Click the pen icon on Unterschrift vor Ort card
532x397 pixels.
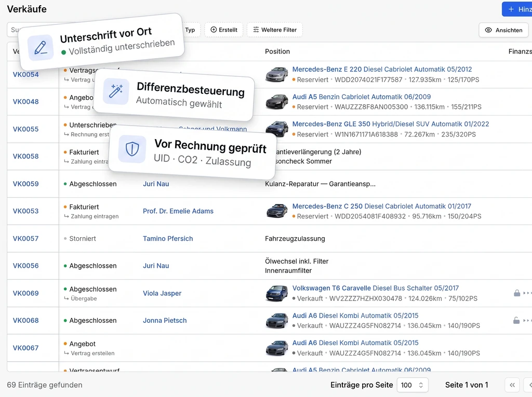pyautogui.click(x=41, y=48)
